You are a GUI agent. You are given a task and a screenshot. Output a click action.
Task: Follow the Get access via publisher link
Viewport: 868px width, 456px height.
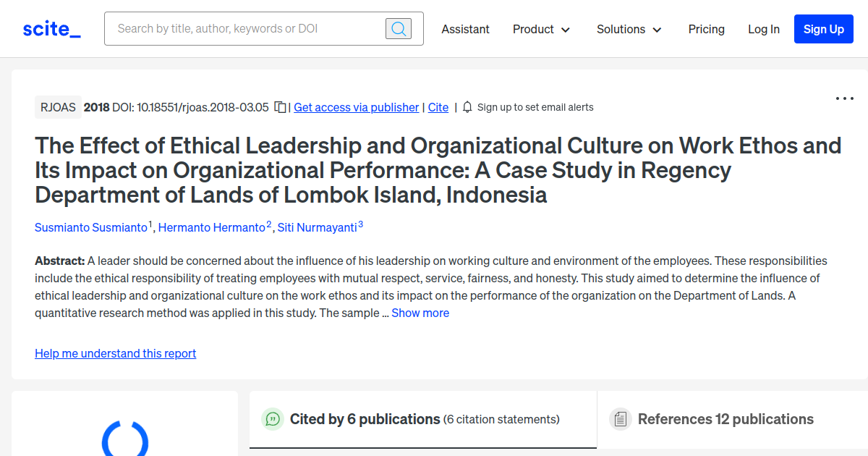click(356, 106)
